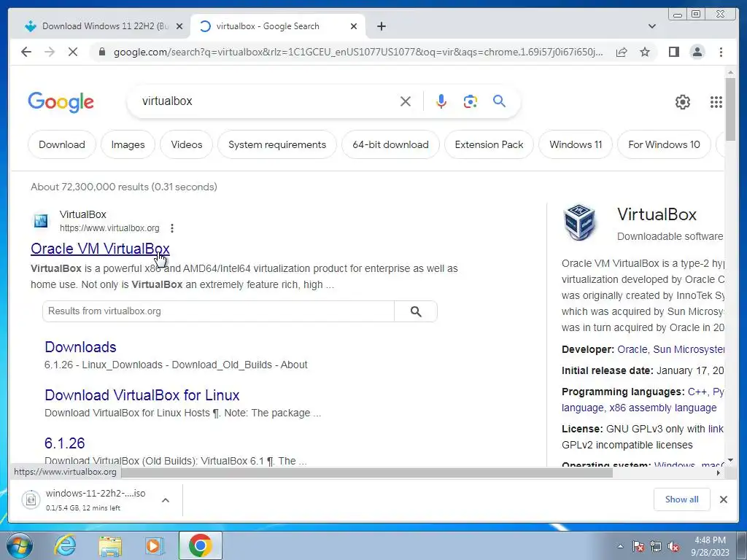Show hidden system tray icons
This screenshot has height=560, width=747.
pos(620,547)
